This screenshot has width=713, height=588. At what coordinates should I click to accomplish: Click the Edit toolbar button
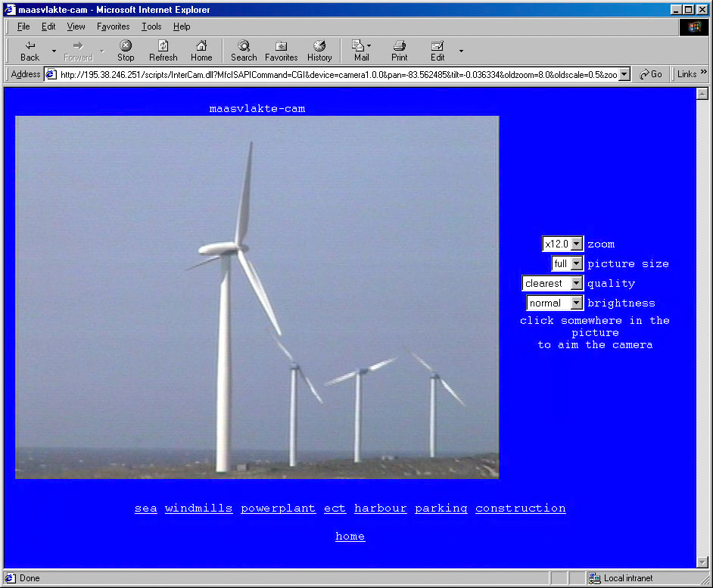click(437, 51)
